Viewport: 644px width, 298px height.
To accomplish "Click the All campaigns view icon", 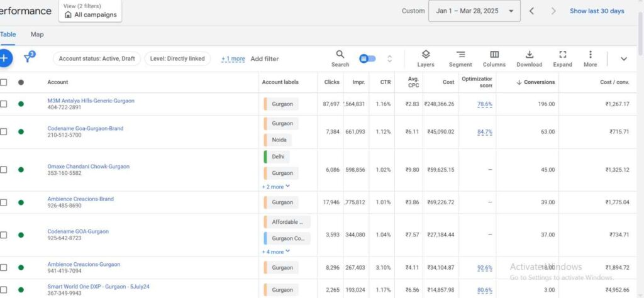I will pos(68,15).
